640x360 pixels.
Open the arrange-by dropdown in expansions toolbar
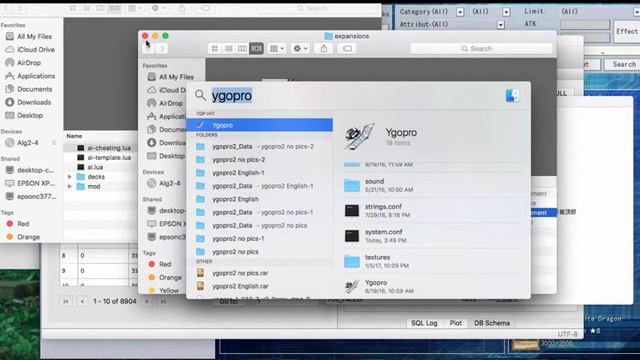click(x=277, y=49)
